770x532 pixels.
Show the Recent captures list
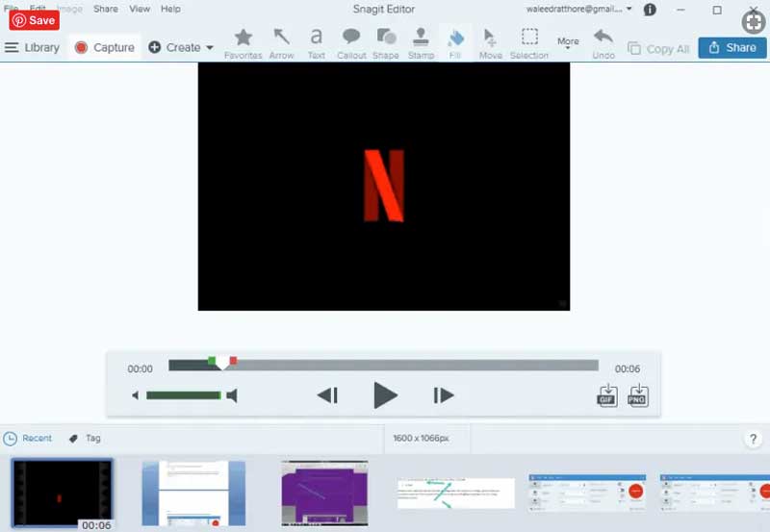[28, 439]
